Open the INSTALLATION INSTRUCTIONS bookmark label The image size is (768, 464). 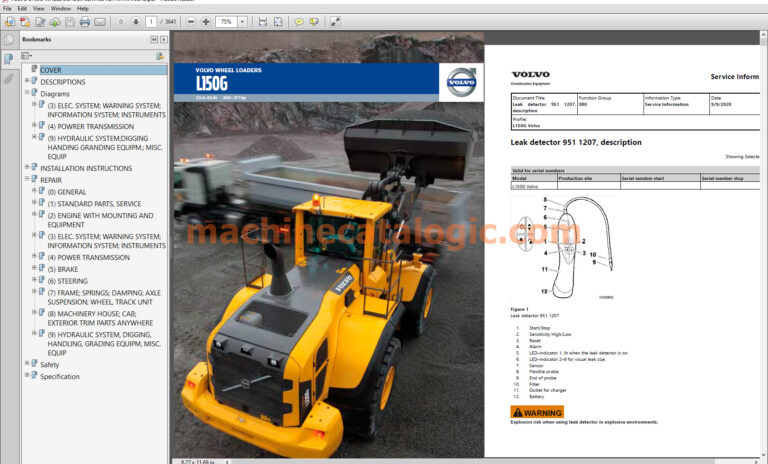tap(86, 168)
